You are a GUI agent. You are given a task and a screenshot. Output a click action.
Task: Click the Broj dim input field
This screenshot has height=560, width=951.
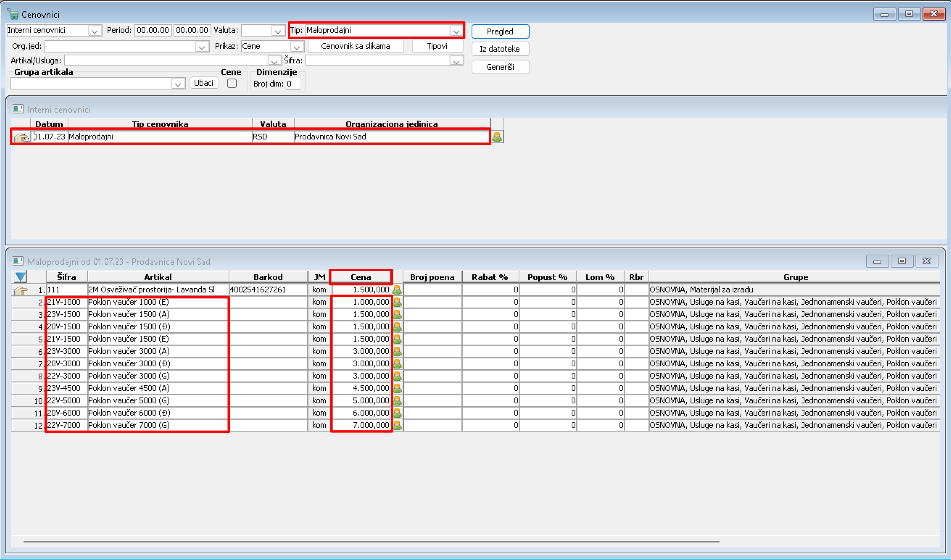coord(293,84)
